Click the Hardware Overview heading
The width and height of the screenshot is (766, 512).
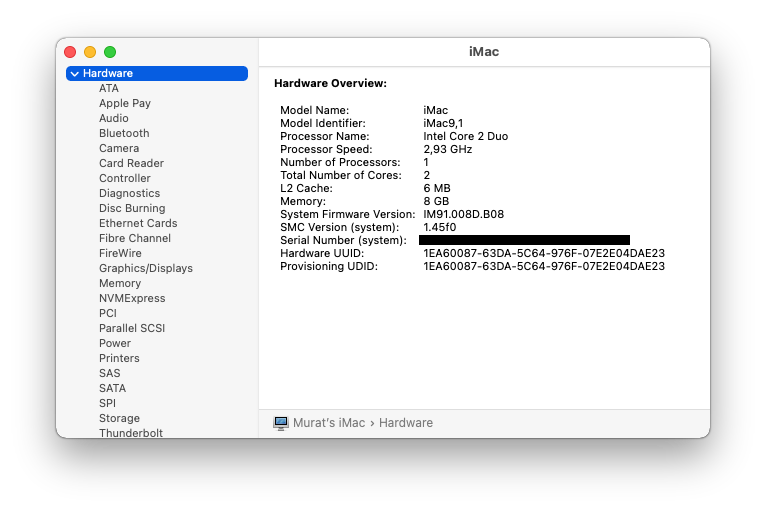(330, 84)
